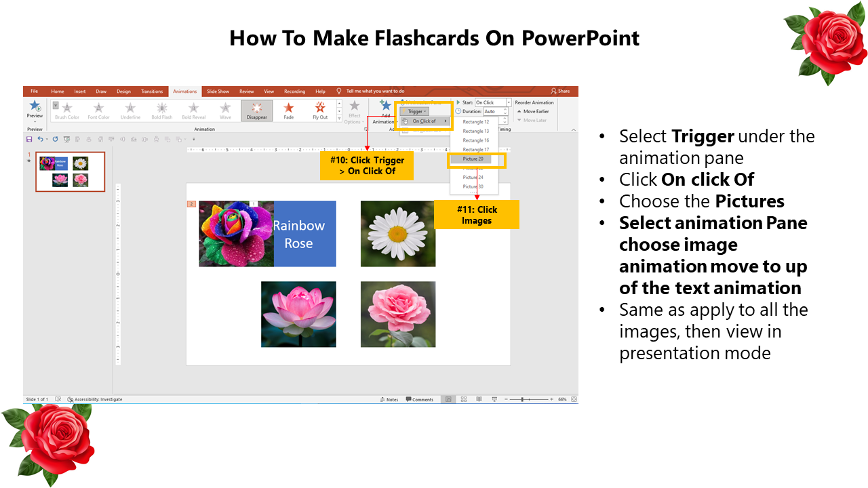Select the Bold Flash animation effect
The width and height of the screenshot is (868, 488).
pos(162,111)
